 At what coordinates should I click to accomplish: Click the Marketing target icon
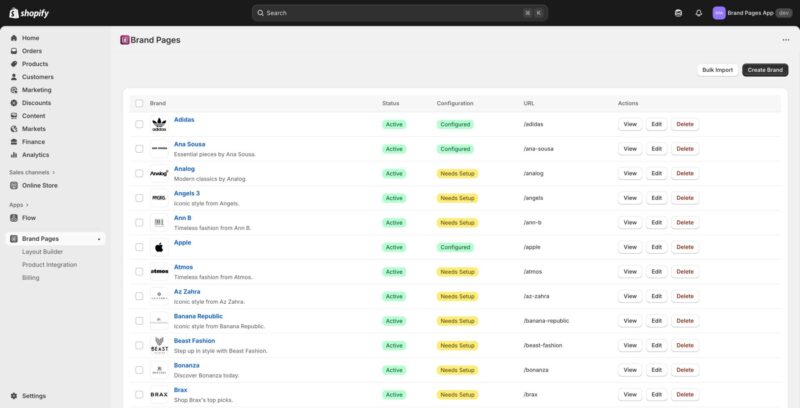click(x=14, y=90)
